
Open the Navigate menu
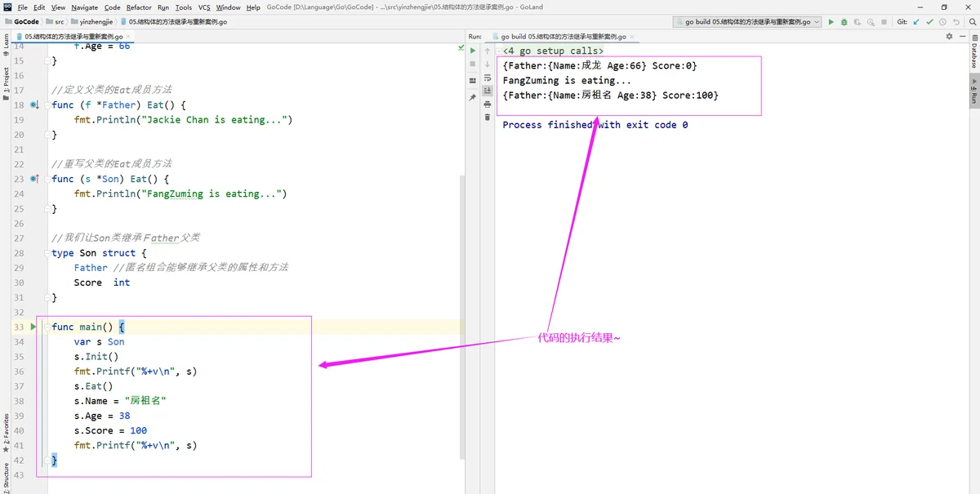click(84, 7)
